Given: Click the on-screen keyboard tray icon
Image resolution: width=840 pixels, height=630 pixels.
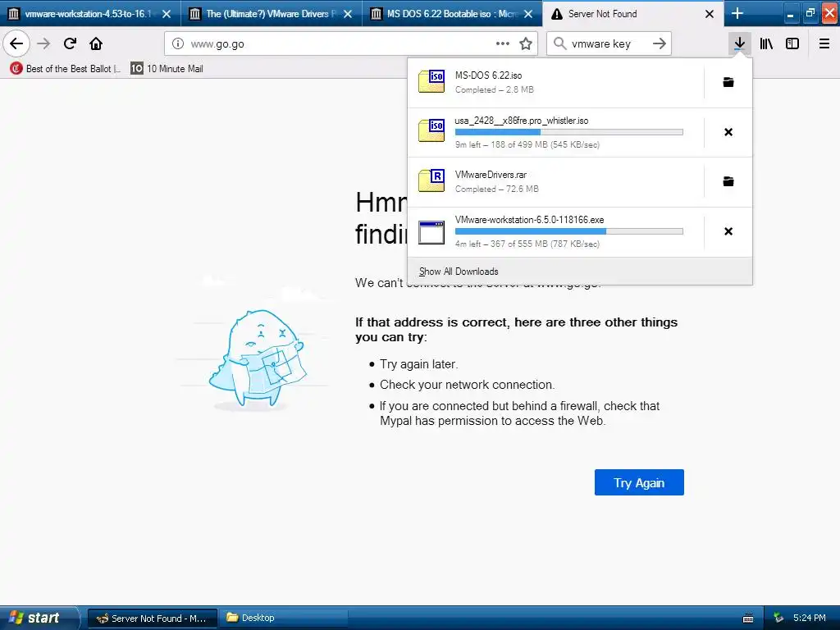Looking at the screenshot, I should [x=748, y=619].
